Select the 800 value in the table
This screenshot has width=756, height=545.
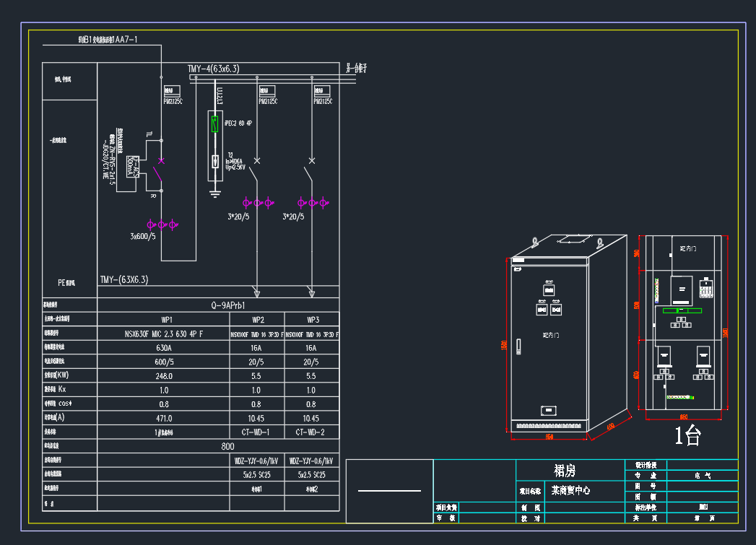click(x=227, y=446)
